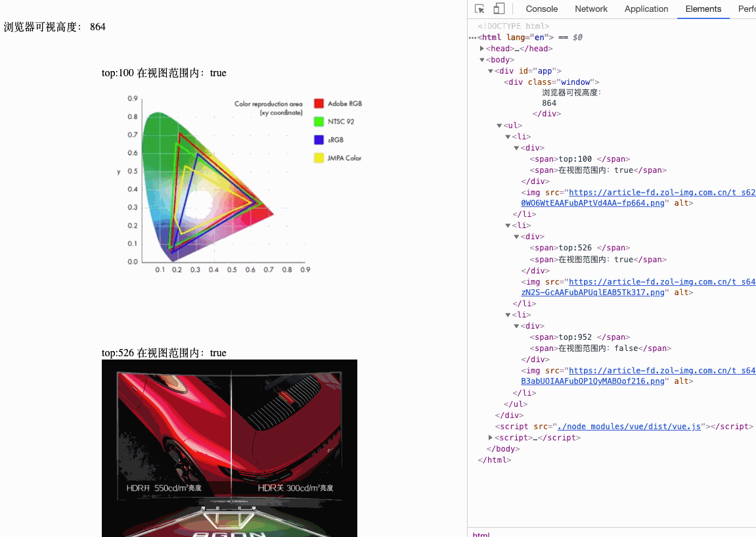Select the Elements tab
Image resolution: width=756 pixels, height=537 pixels.
[x=703, y=9]
